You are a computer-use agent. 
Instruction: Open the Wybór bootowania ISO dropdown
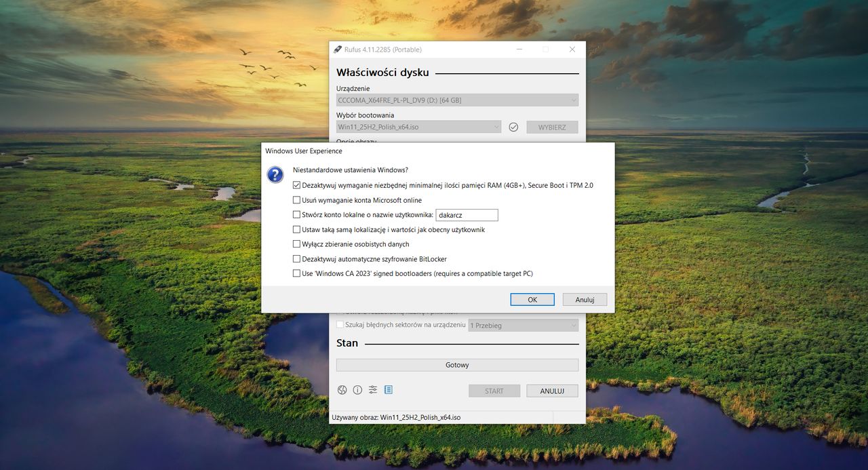(418, 127)
